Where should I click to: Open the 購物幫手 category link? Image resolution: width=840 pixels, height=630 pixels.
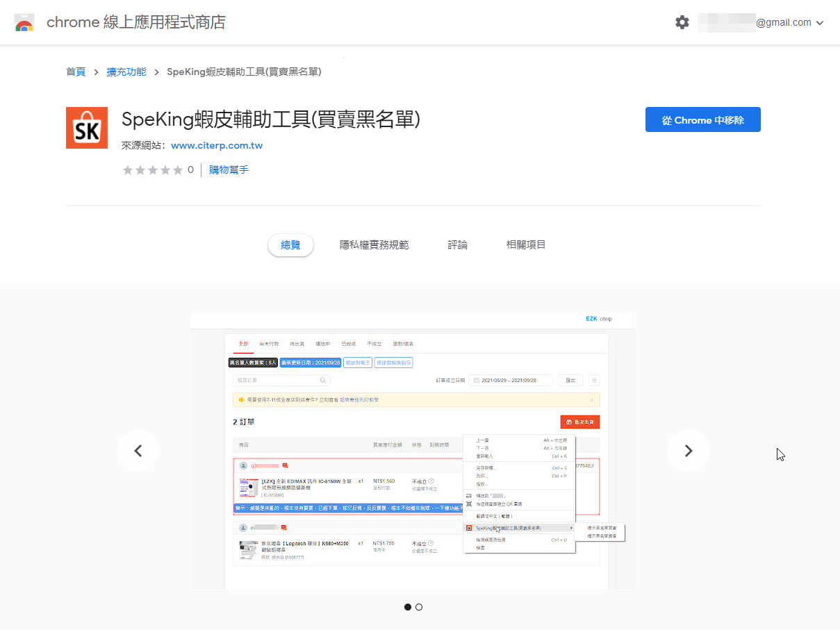[229, 170]
